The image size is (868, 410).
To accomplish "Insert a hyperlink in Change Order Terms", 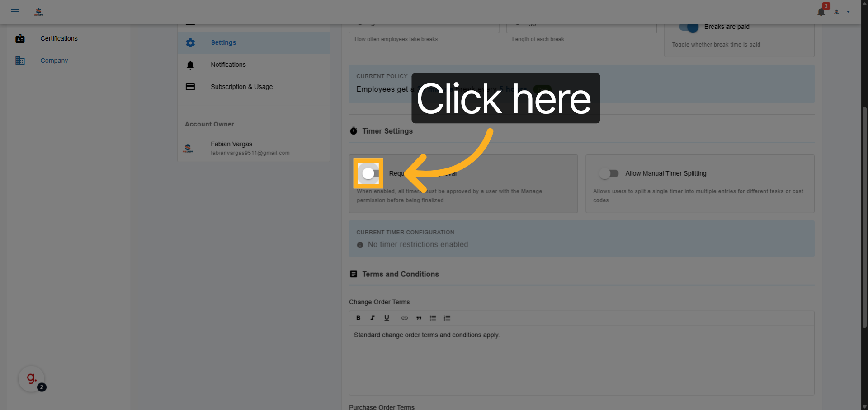I will [405, 318].
